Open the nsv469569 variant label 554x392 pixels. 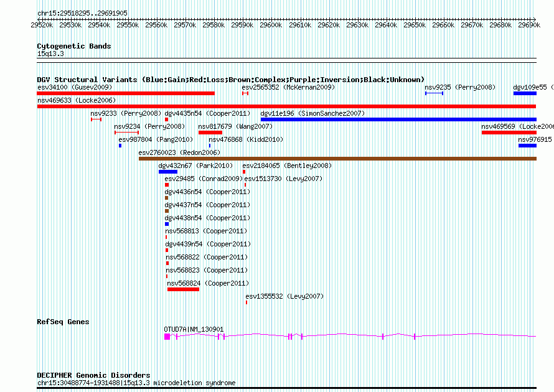click(518, 126)
